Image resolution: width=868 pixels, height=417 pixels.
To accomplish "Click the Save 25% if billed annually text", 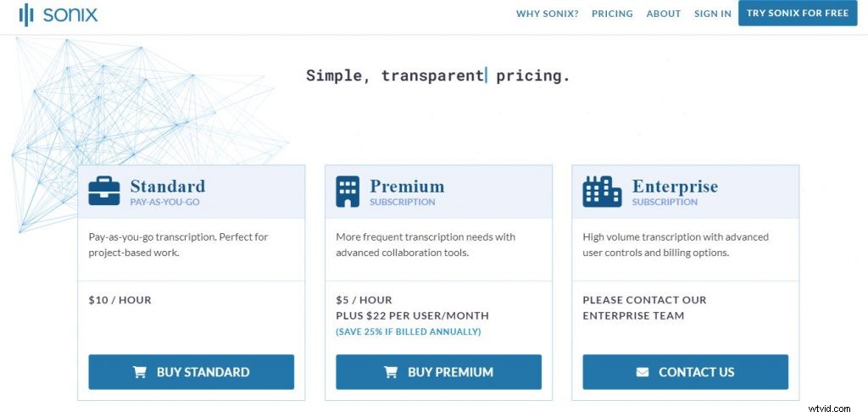I will pos(409,331).
